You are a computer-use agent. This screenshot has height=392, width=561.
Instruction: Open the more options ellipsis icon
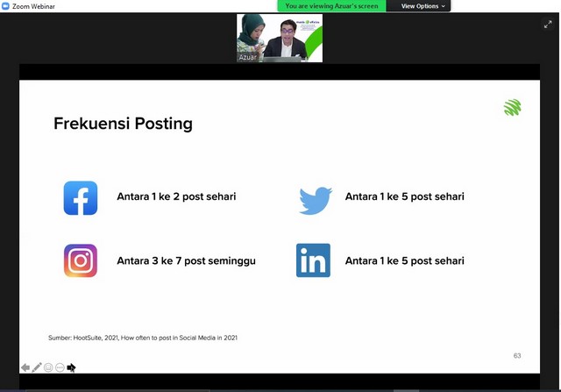[x=60, y=367]
